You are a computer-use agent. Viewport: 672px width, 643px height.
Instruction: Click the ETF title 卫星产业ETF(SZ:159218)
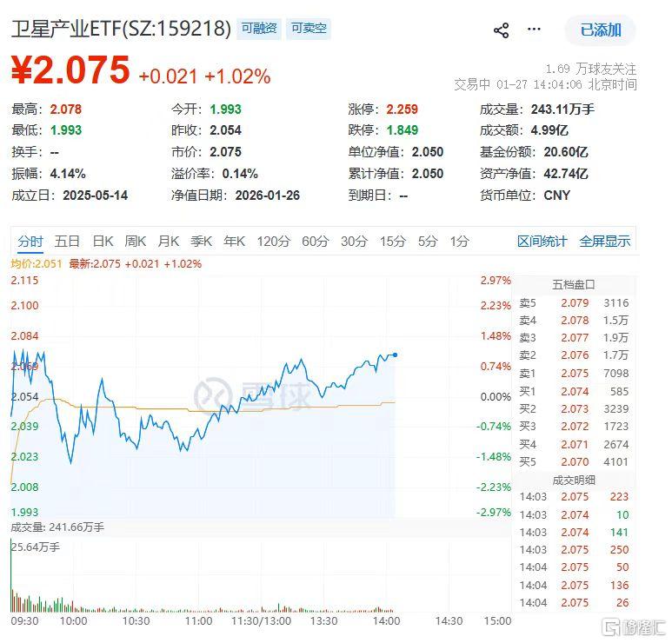[x=122, y=29]
